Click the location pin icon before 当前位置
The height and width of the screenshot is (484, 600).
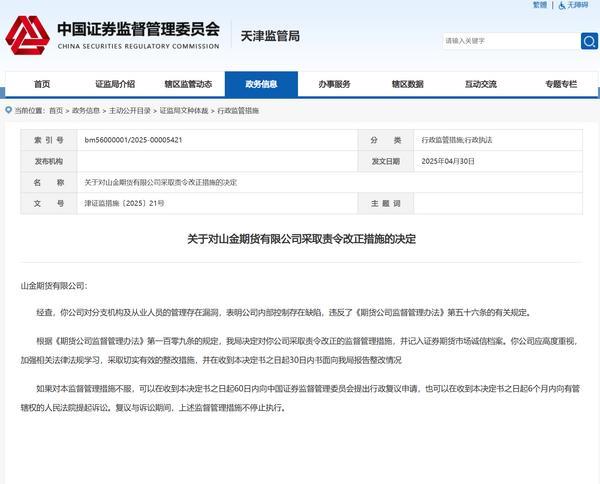tap(8, 111)
